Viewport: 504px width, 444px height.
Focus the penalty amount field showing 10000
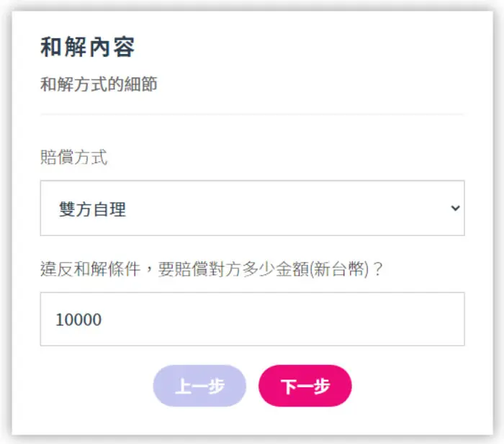[x=252, y=319]
